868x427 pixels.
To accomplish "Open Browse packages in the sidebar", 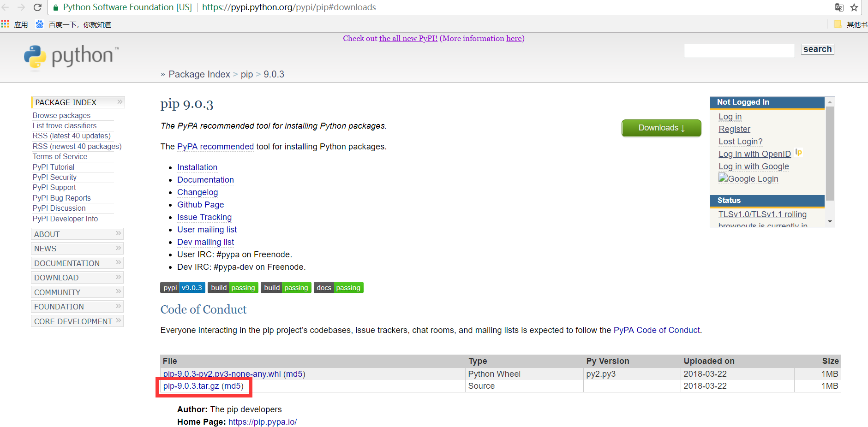I will (x=61, y=115).
